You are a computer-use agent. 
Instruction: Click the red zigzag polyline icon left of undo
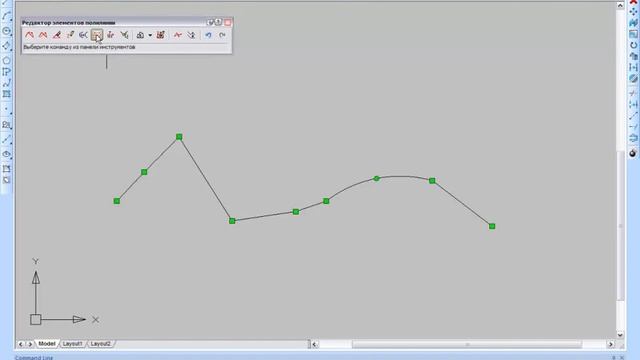point(178,35)
